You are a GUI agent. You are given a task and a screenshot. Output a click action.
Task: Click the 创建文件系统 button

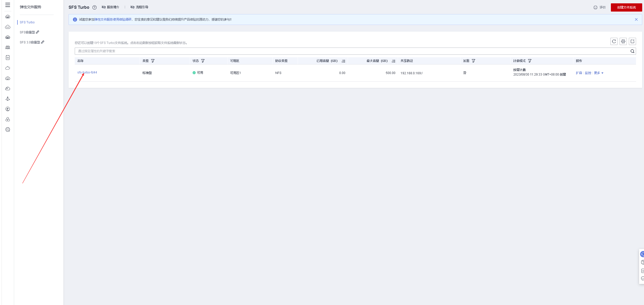click(626, 7)
